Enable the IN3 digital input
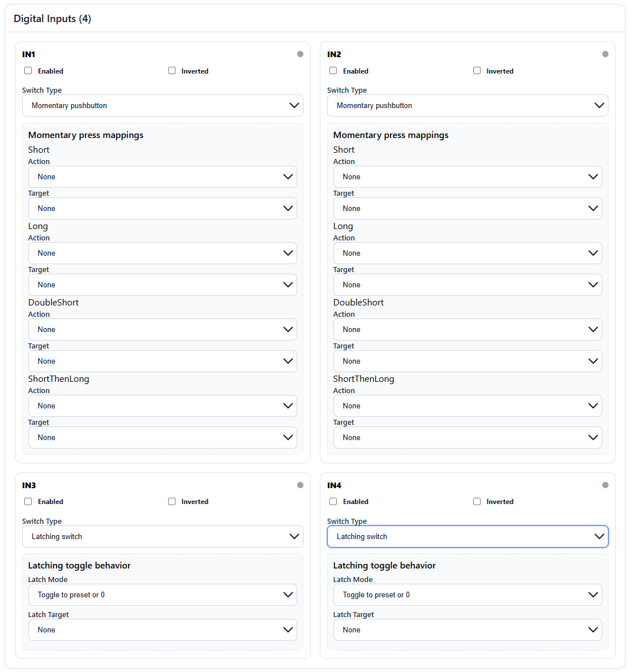Screen dimensions: 630x672 click(28, 501)
